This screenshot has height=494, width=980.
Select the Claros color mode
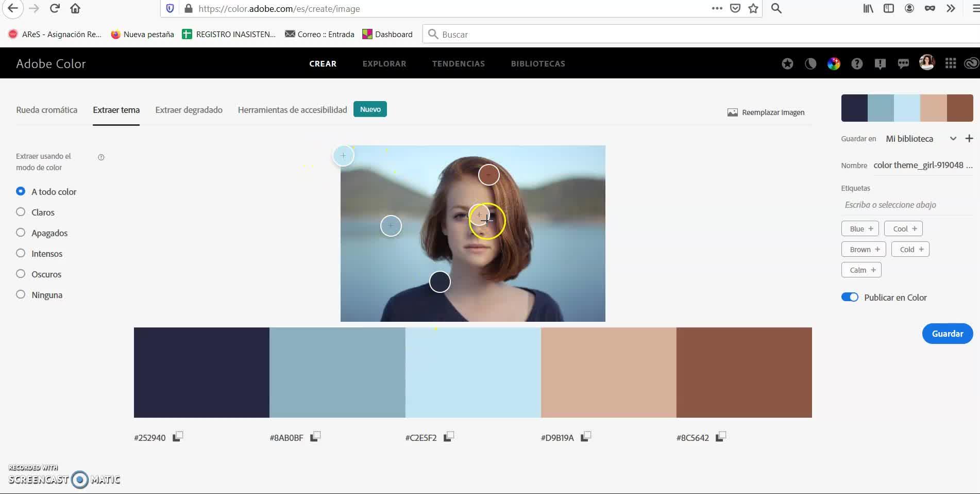point(21,212)
